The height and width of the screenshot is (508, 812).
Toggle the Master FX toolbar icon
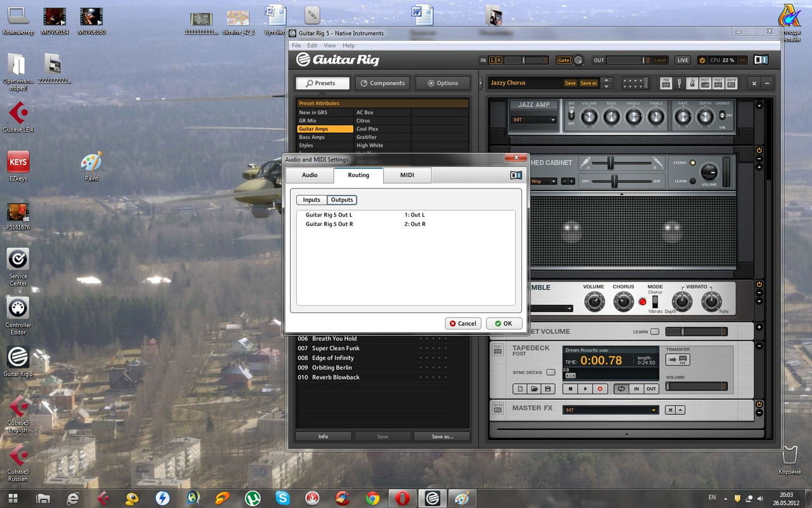click(731, 83)
